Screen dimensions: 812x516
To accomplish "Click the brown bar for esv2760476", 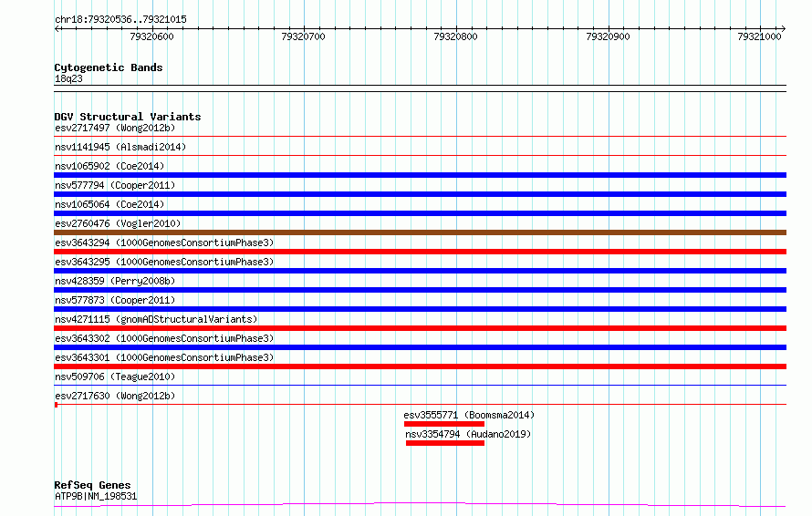I will click(x=420, y=232).
